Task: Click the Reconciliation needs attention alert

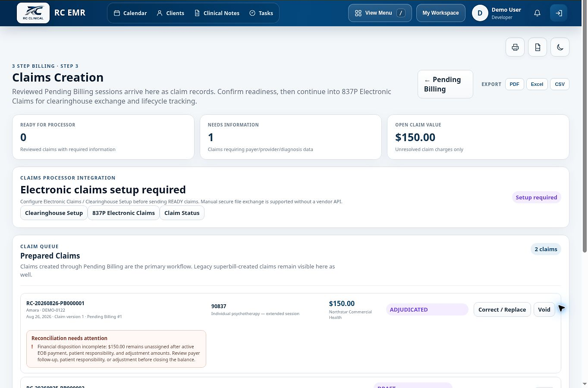Action: 116,349
